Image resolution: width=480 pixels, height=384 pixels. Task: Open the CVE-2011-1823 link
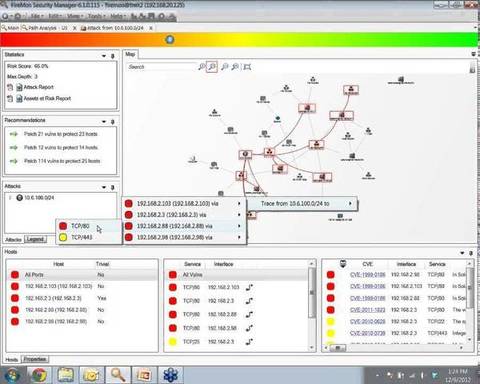click(x=368, y=310)
